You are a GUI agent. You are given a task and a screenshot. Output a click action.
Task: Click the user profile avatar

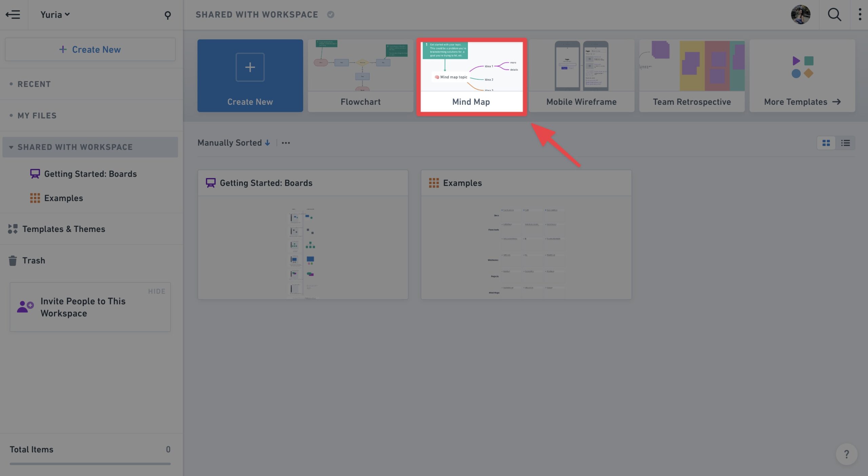801,15
